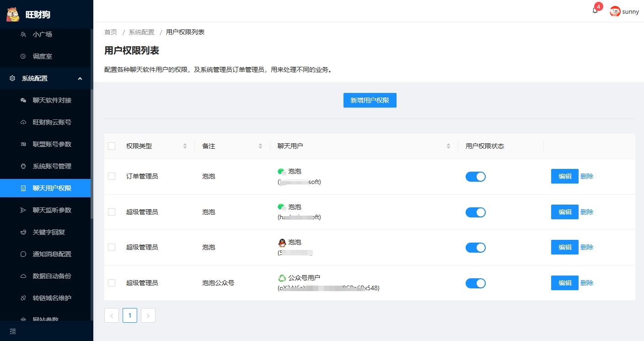Sort table by 聊天用户 column
The width and height of the screenshot is (644, 341).
click(448, 146)
